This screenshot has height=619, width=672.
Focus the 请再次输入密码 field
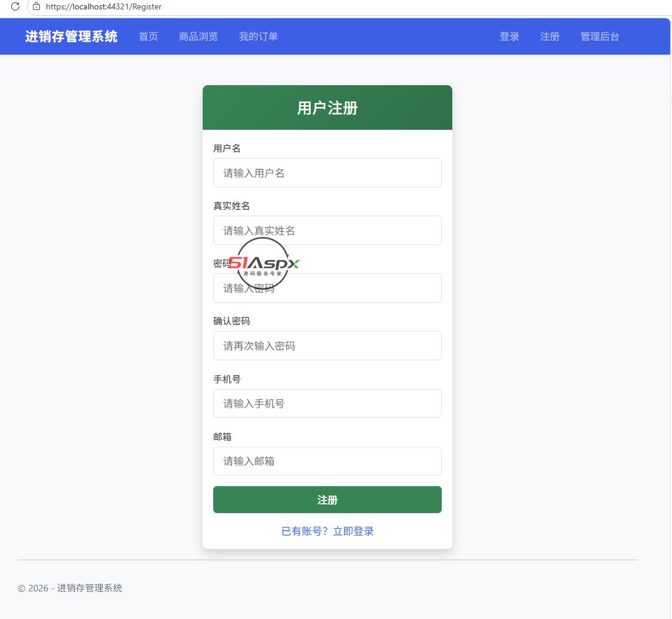327,346
